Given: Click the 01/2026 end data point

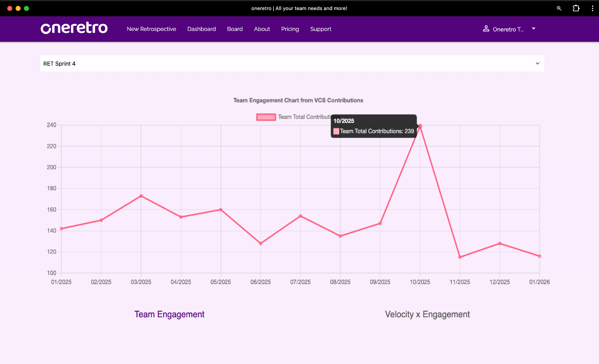Looking at the screenshot, I should click(539, 256).
